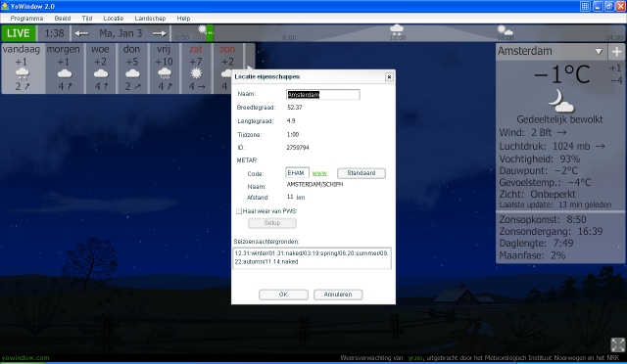Open the METAR www link
The image size is (627, 364).
[x=319, y=173]
